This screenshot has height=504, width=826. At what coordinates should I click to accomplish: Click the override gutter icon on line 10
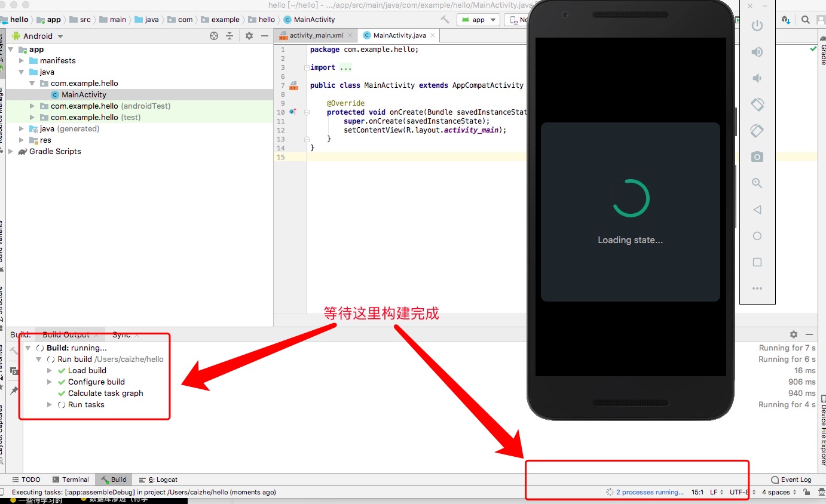coord(293,112)
